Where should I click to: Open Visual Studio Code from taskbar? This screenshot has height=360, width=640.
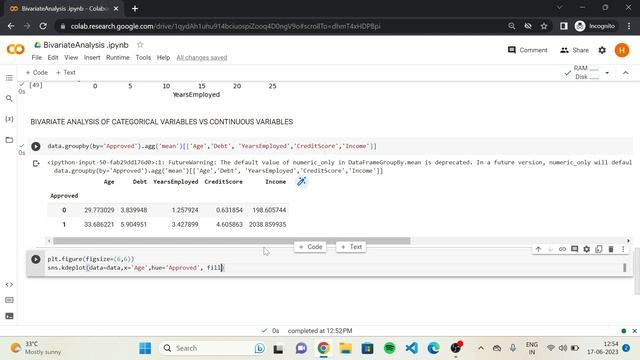[411, 348]
